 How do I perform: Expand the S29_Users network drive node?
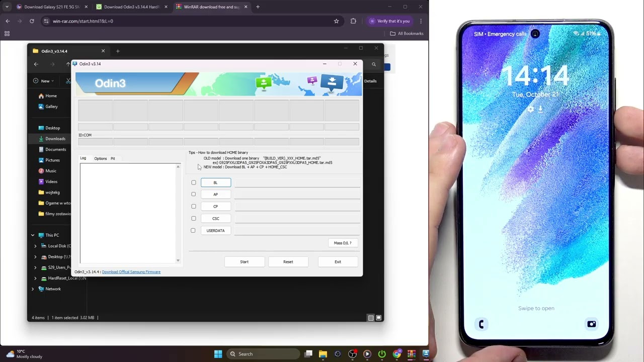pyautogui.click(x=35, y=267)
